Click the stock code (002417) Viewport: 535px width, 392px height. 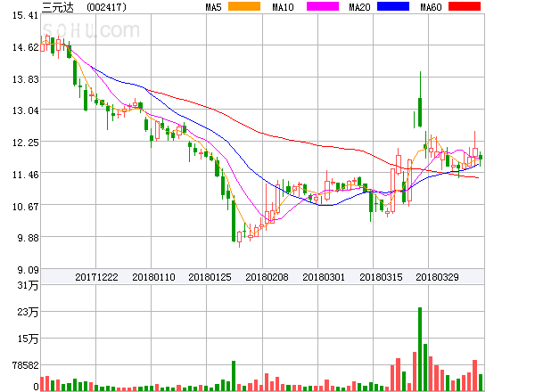(106, 7)
